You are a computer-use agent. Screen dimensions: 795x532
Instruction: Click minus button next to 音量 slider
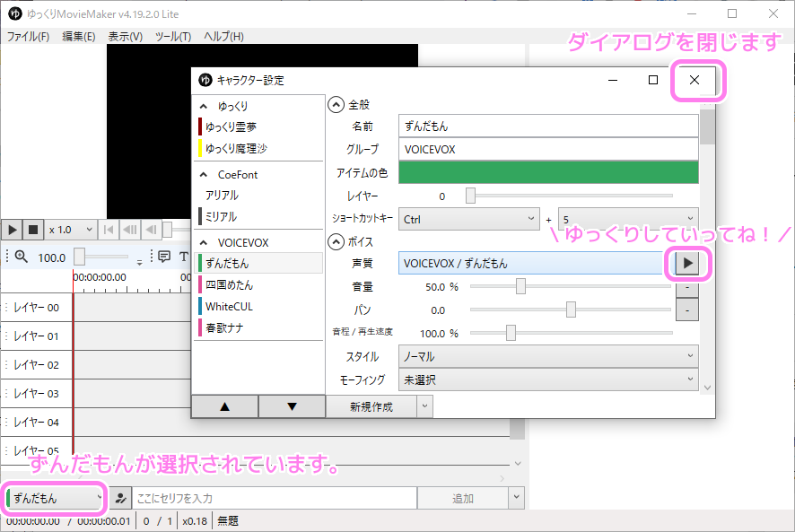(x=687, y=288)
